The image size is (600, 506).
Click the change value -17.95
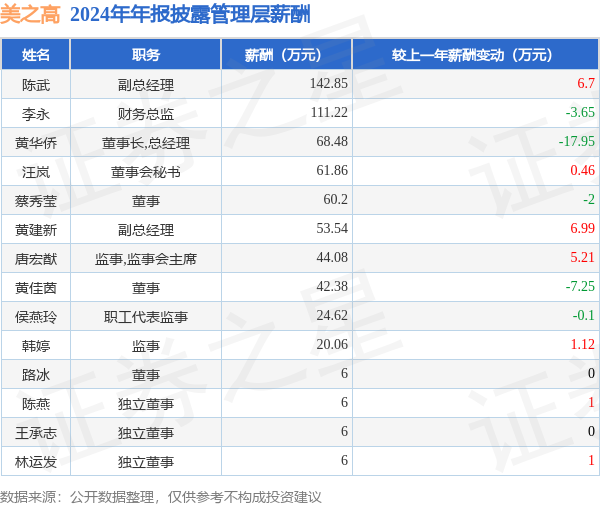(577, 141)
